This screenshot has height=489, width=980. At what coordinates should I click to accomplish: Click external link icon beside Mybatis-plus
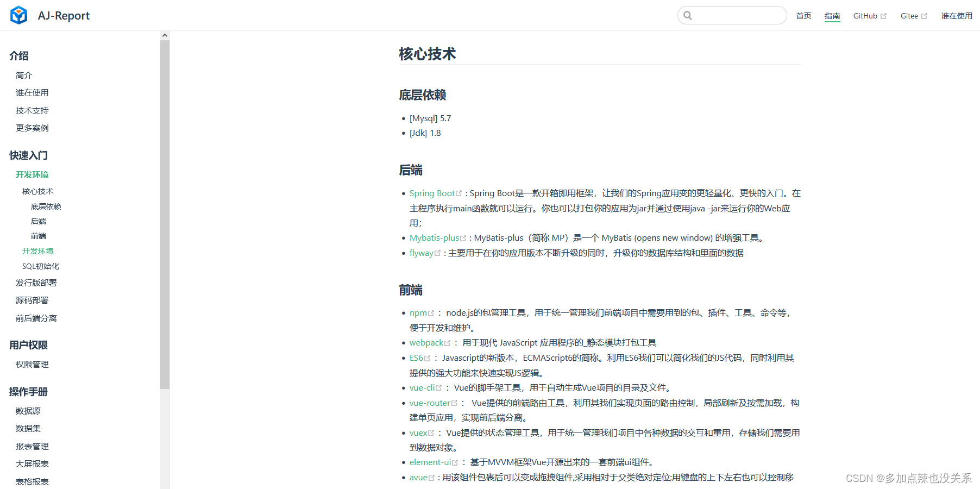pyautogui.click(x=463, y=238)
